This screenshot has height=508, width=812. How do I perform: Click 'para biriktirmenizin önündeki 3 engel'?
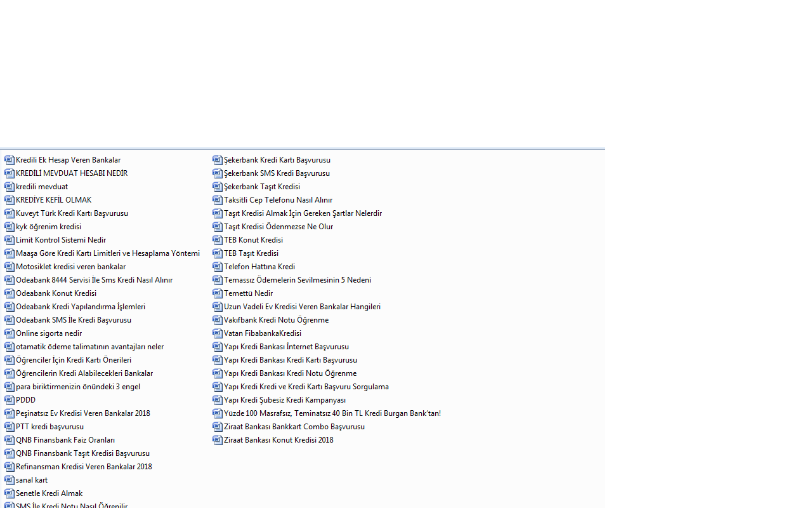point(78,387)
